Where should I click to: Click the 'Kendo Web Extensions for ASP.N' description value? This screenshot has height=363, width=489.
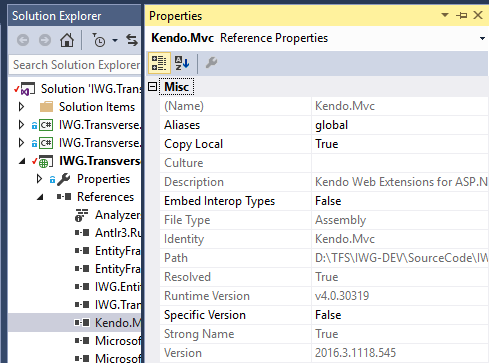(401, 182)
